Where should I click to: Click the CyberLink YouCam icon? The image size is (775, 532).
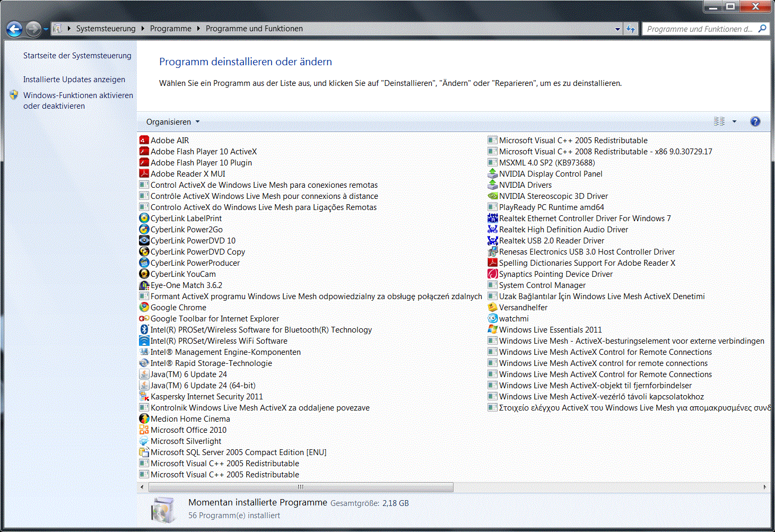(x=144, y=274)
